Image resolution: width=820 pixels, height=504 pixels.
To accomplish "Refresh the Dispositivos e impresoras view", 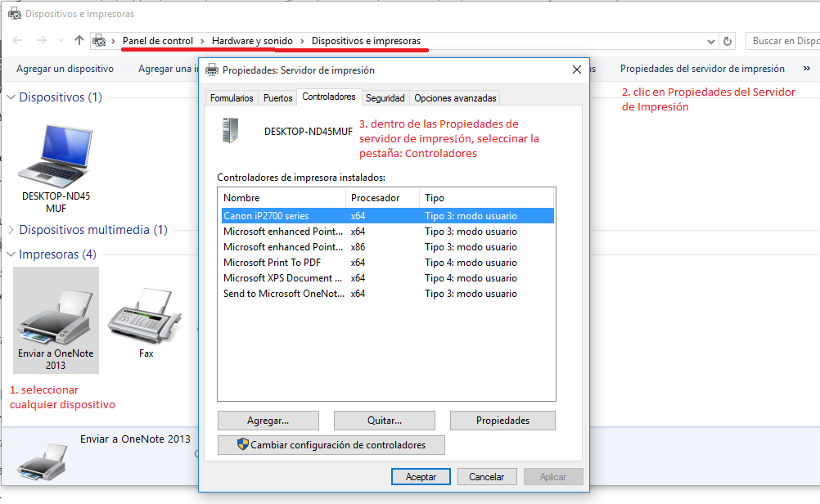I will 728,41.
